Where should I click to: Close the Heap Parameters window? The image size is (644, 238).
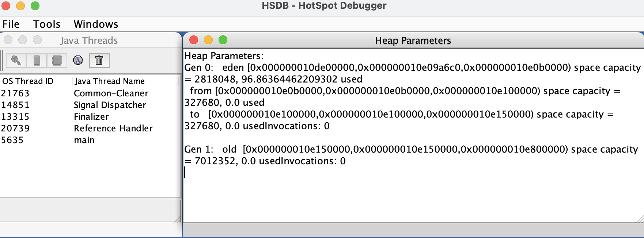(194, 40)
